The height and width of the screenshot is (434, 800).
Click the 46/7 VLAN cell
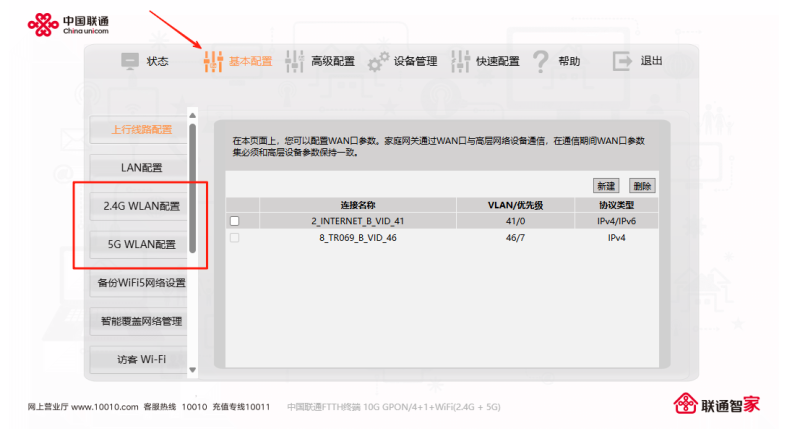pyautogui.click(x=515, y=238)
